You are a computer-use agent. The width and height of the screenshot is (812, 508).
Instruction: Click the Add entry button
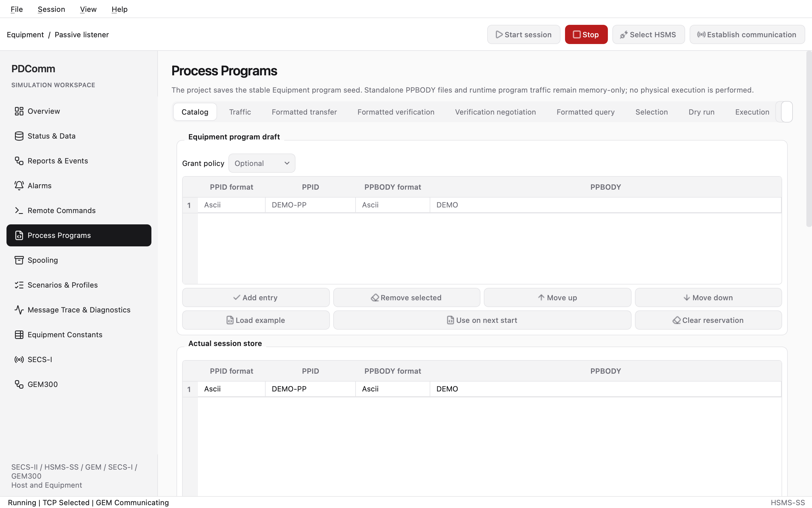pos(256,298)
